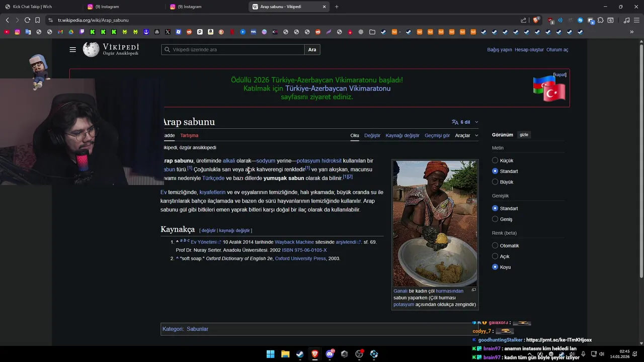
Task: Switch to Arap sabunu - Vikipedi tab
Action: pos(289,7)
